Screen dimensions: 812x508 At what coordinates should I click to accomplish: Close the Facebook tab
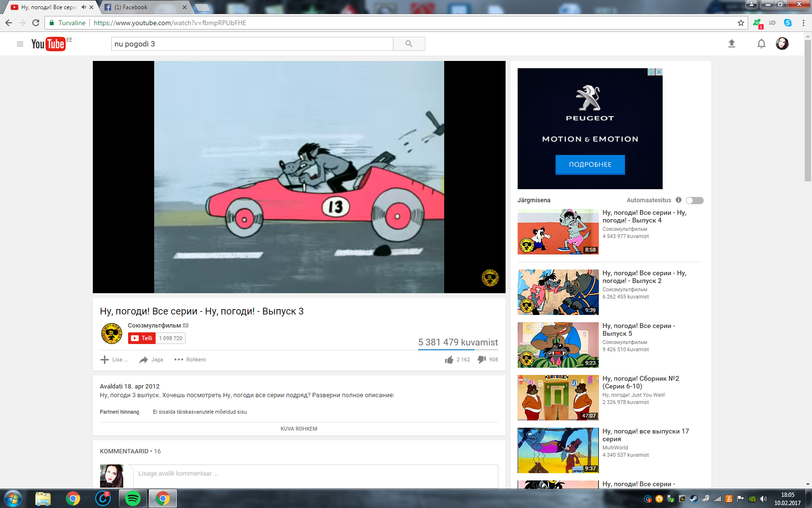coord(184,7)
